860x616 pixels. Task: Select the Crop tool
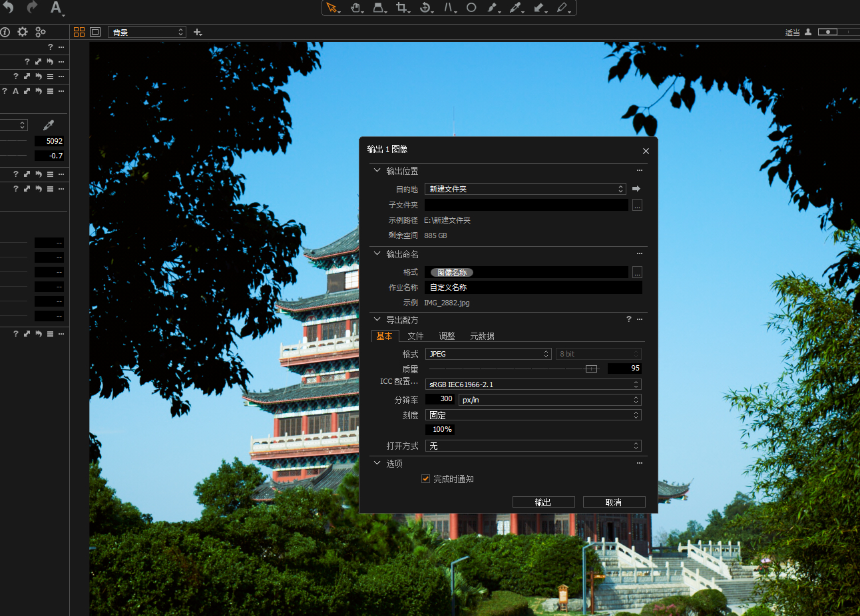(402, 8)
